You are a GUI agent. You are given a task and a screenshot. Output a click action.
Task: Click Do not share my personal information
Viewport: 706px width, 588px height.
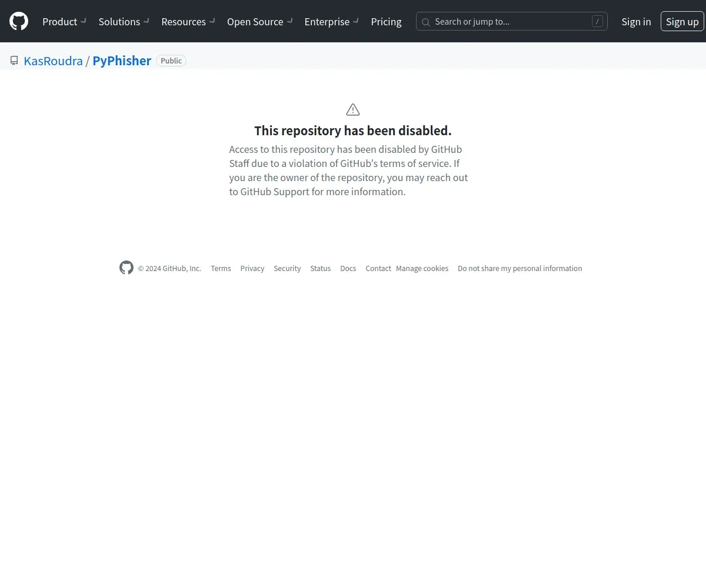click(520, 268)
